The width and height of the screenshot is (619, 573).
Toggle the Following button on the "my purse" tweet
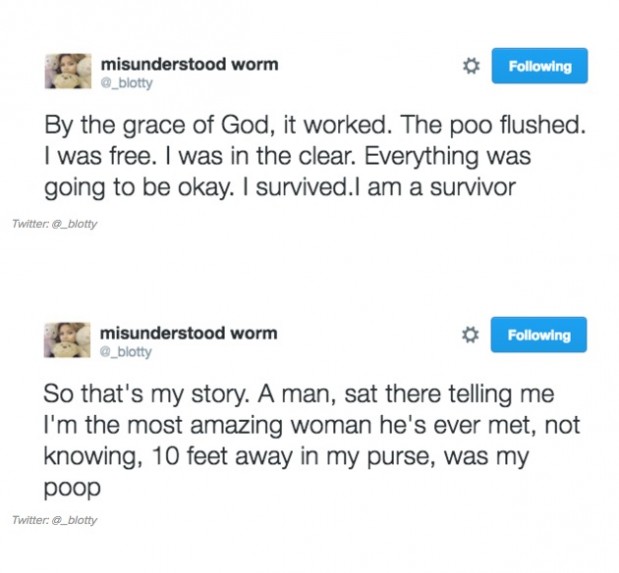click(539, 335)
